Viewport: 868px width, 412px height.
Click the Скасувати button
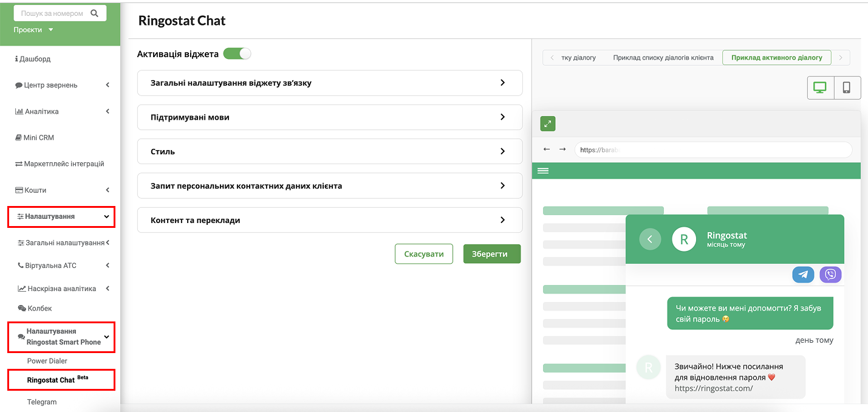pyautogui.click(x=423, y=254)
